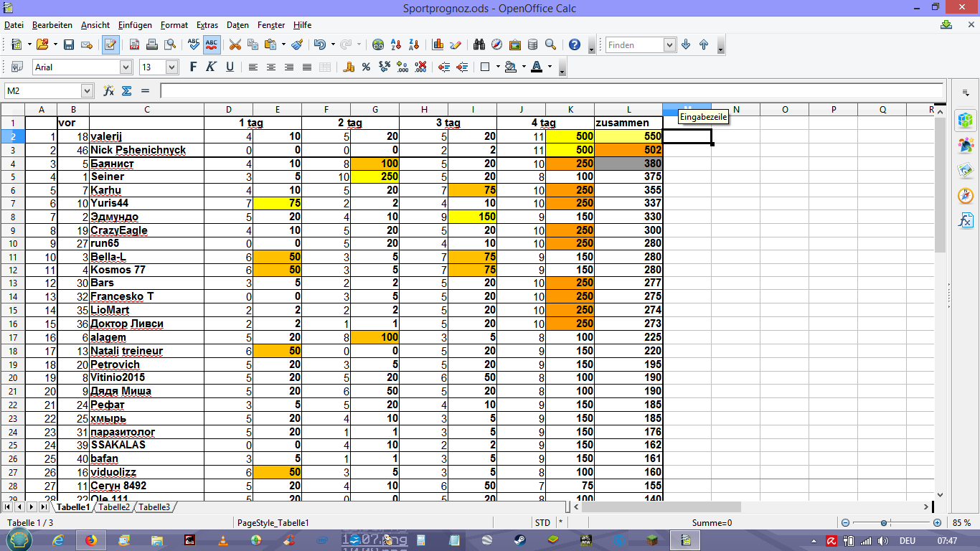This screenshot has width=980, height=551.
Task: Move the zoom slider handle
Action: coord(885,523)
